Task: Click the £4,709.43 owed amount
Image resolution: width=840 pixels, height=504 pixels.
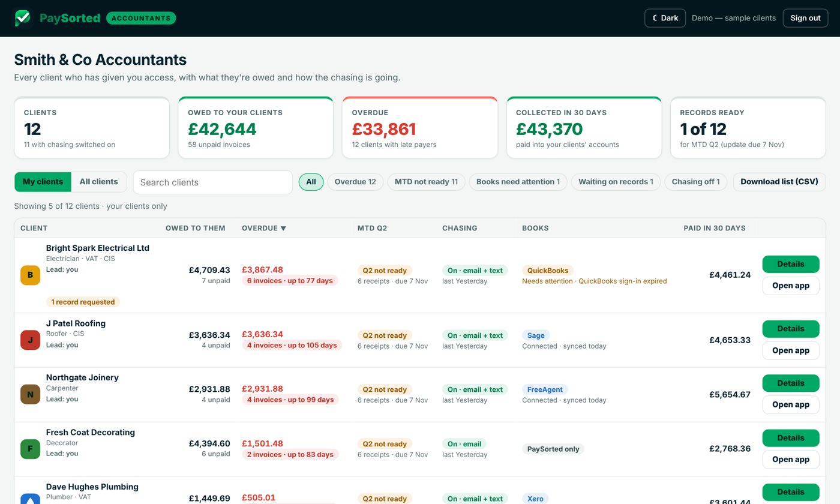Action: point(209,270)
